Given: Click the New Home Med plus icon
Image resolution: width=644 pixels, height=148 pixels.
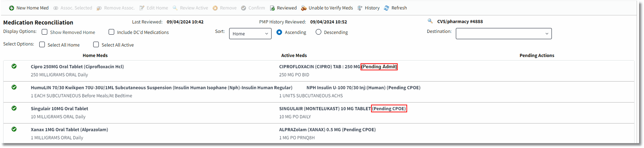Looking at the screenshot, I should tap(12, 8).
